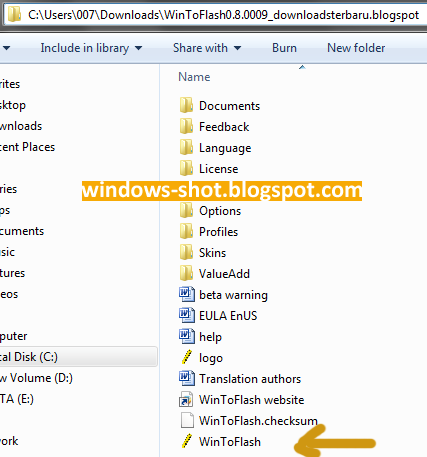Select the Skins folder icon

point(186,252)
